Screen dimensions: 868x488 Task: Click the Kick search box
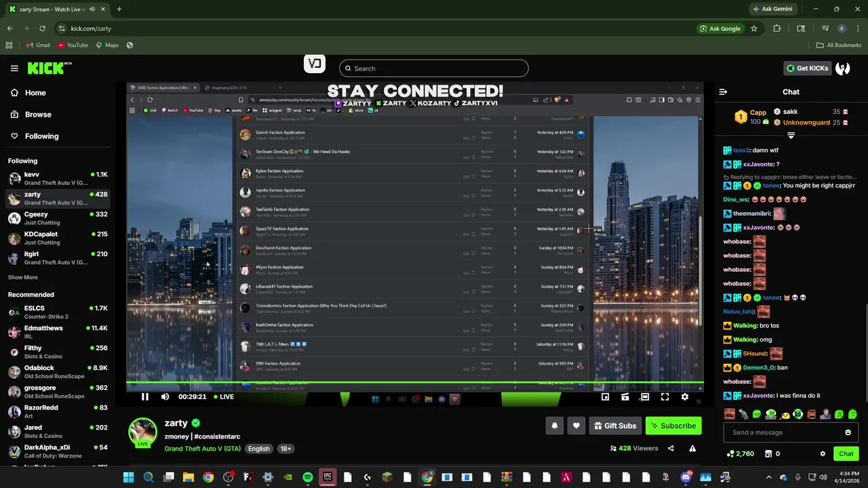(434, 68)
